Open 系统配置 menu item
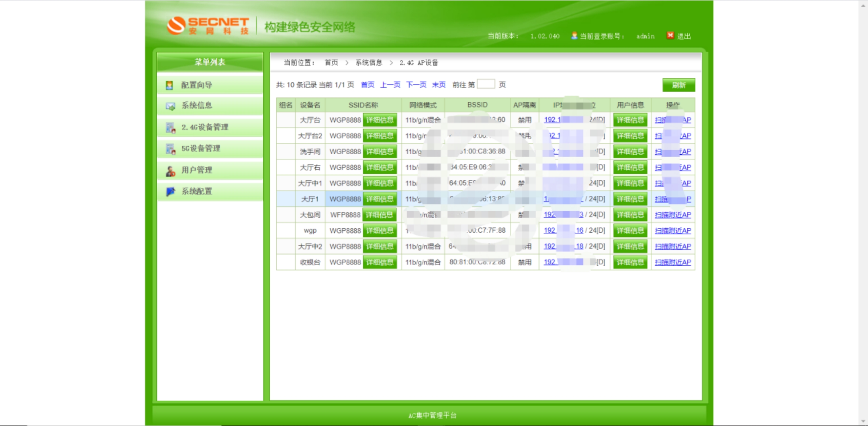This screenshot has width=868, height=426. click(197, 191)
